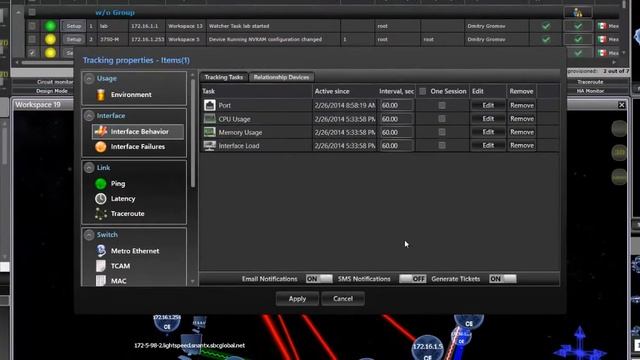Image resolution: width=640 pixels, height=360 pixels.
Task: Click Workspace 13 cell
Action: (185, 26)
